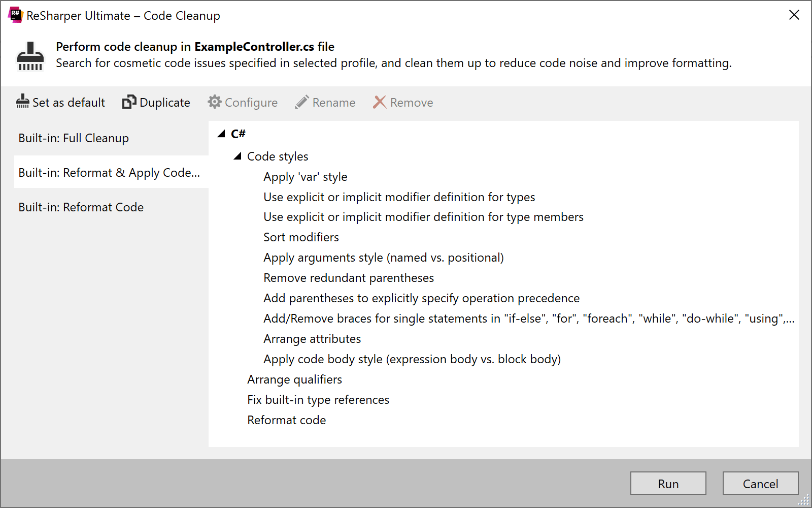Viewport: 812px width, 508px height.
Task: Click the Duplicate label
Action: coord(165,103)
